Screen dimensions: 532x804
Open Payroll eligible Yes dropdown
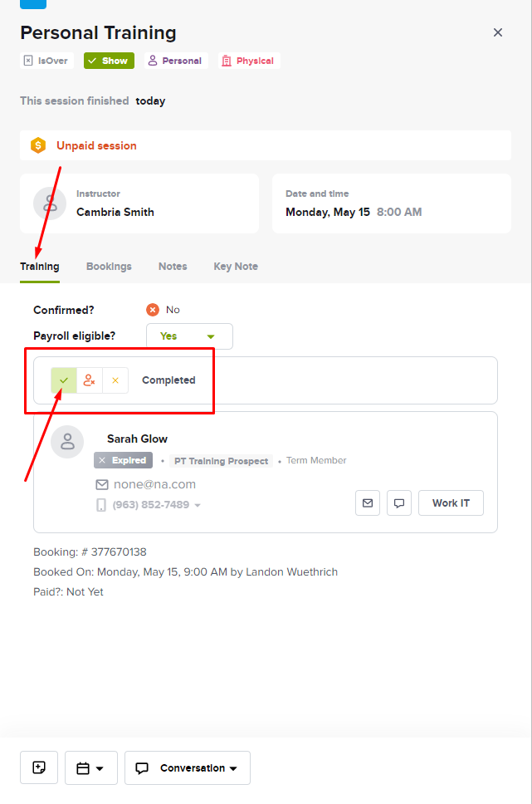pyautogui.click(x=189, y=336)
